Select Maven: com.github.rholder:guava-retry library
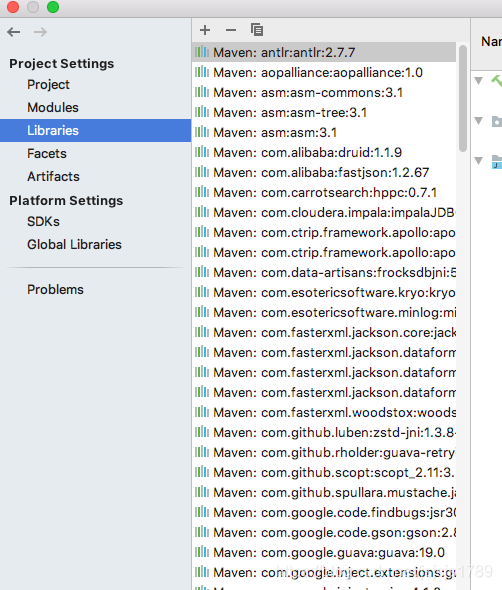The image size is (502, 590). (324, 452)
